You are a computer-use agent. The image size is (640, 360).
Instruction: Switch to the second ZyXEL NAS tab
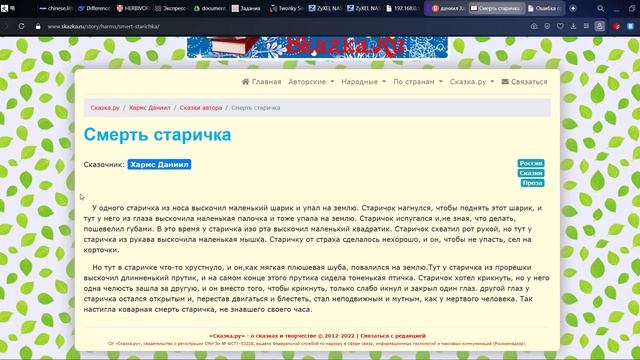pos(363,8)
